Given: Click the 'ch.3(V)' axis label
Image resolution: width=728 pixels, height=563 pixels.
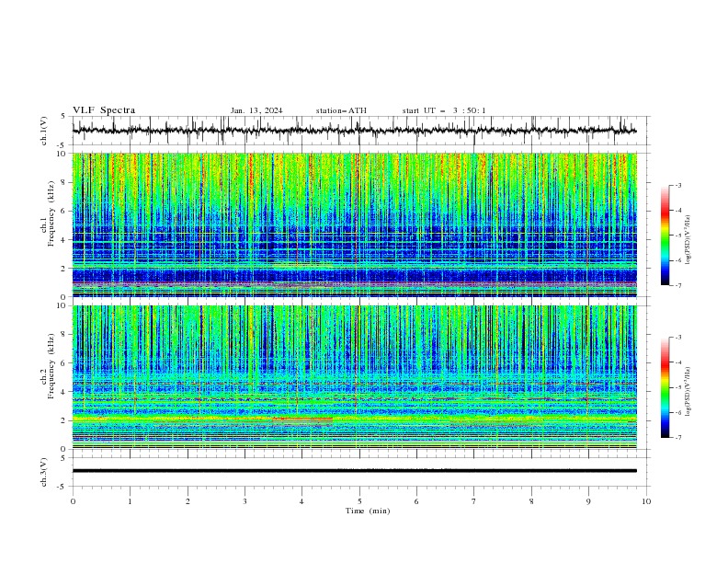Looking at the screenshot, I should (x=44, y=472).
